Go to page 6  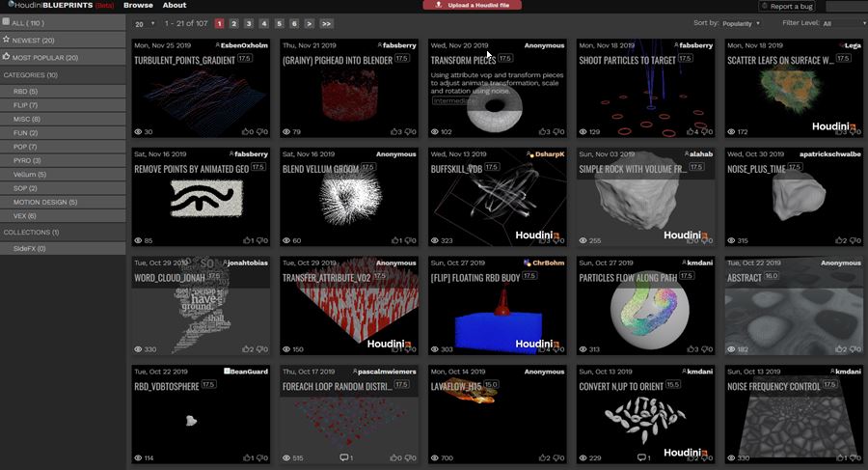(x=294, y=23)
